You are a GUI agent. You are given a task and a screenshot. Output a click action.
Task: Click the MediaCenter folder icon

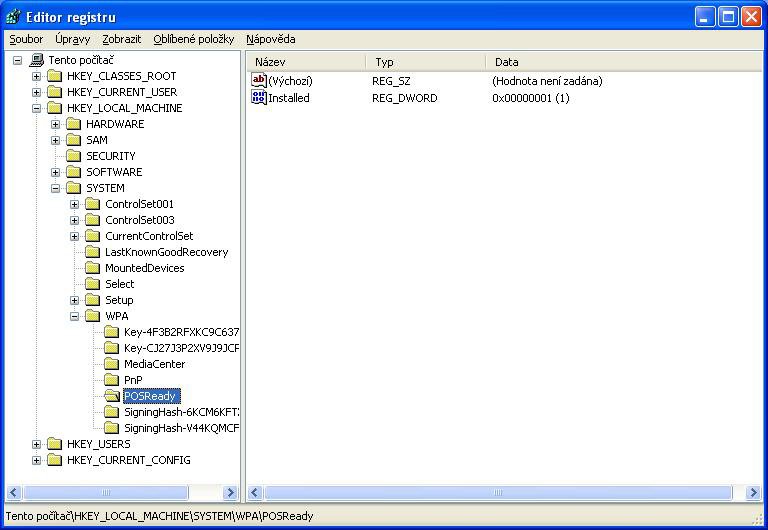112,364
